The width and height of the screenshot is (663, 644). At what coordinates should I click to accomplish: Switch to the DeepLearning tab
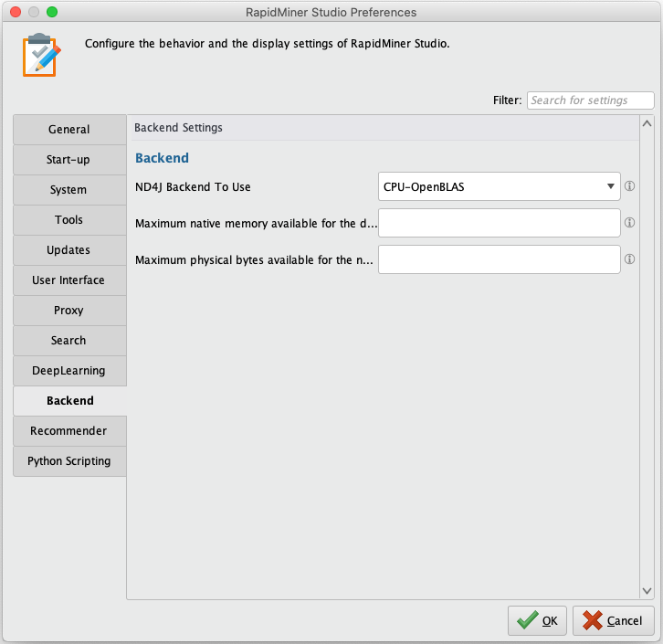pos(69,371)
